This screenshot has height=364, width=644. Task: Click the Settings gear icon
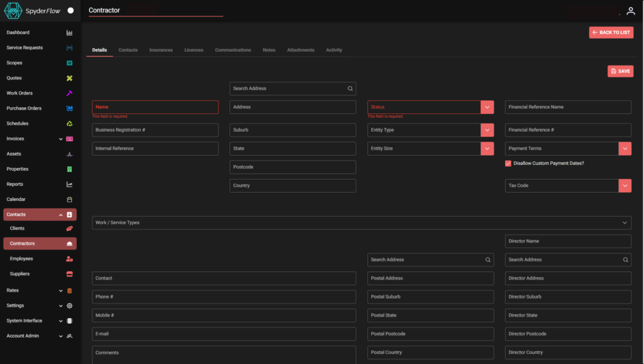click(x=69, y=305)
